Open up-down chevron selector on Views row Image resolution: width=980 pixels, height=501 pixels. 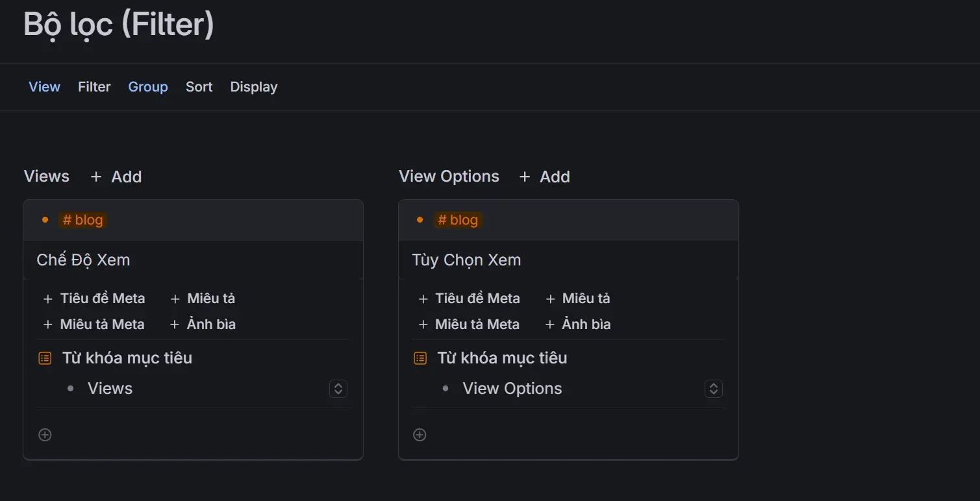coord(338,389)
